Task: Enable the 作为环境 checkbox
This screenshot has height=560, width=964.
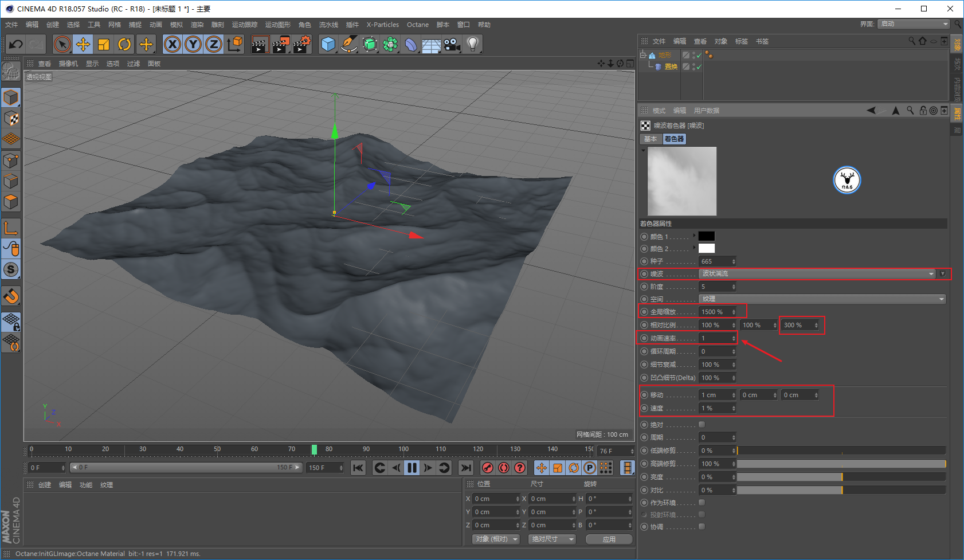Action: 702,502
